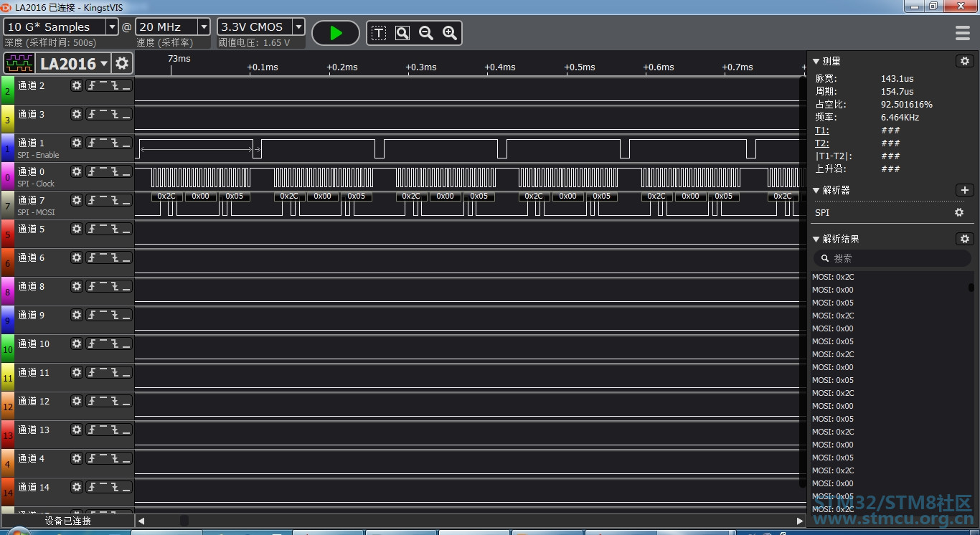Open settings gear for 通道 0 SPI Clock

point(77,171)
